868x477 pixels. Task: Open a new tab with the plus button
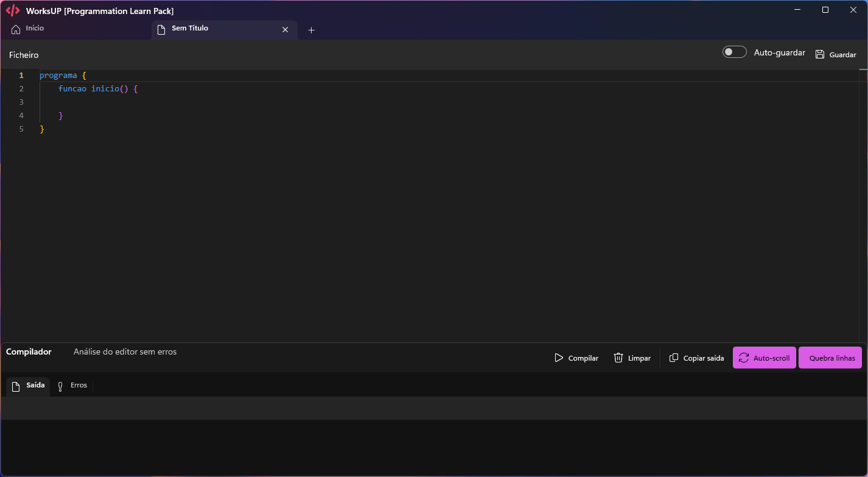[311, 29]
